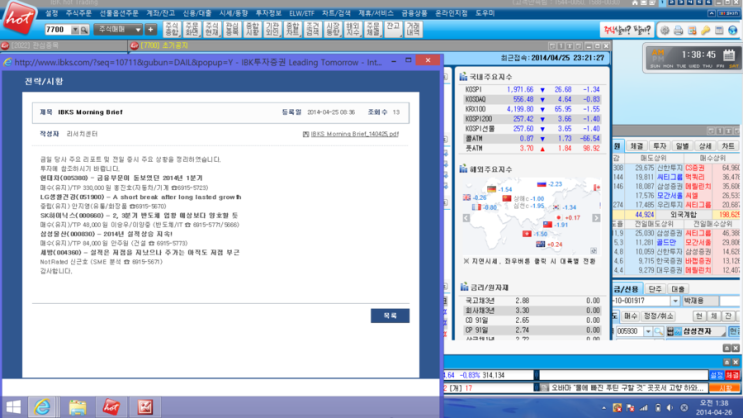Expand the account number dropdown
The width and height of the screenshot is (743, 418).
tap(675, 301)
